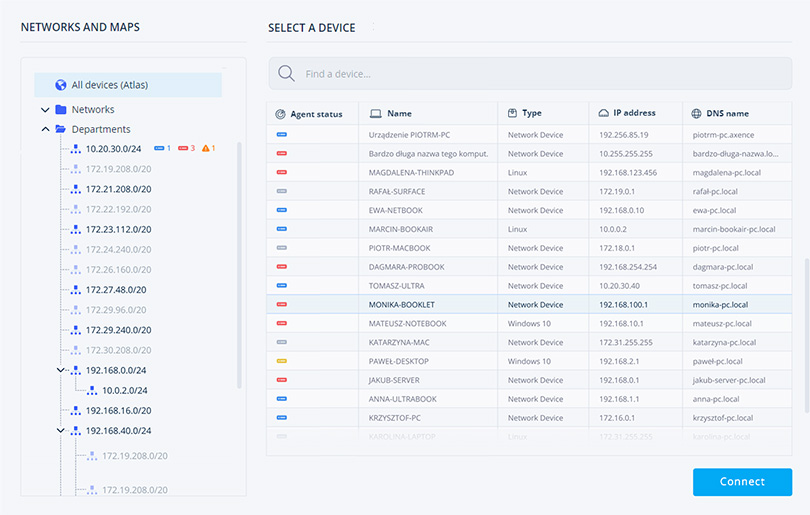This screenshot has height=515, width=810.
Task: Click the gray agent status icon for RAFAŁ-SURFACE
Action: 282,191
